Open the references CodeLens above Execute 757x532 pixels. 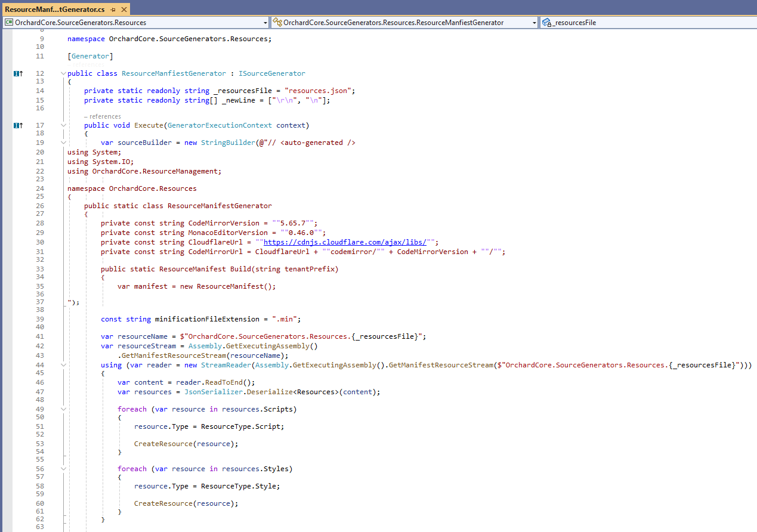point(102,116)
